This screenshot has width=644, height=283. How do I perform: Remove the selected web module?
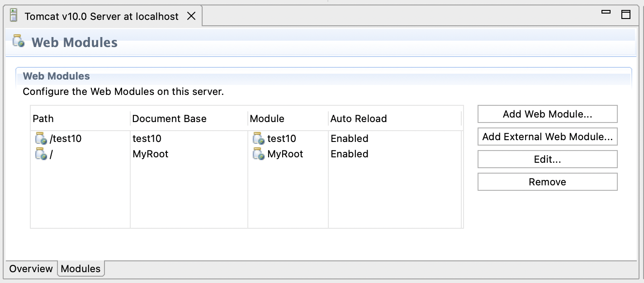point(547,182)
